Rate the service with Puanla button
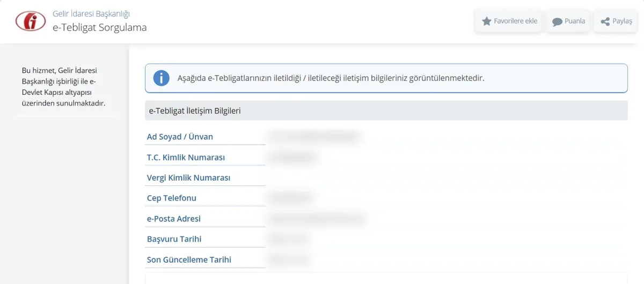The height and width of the screenshot is (284, 644). pos(568,21)
